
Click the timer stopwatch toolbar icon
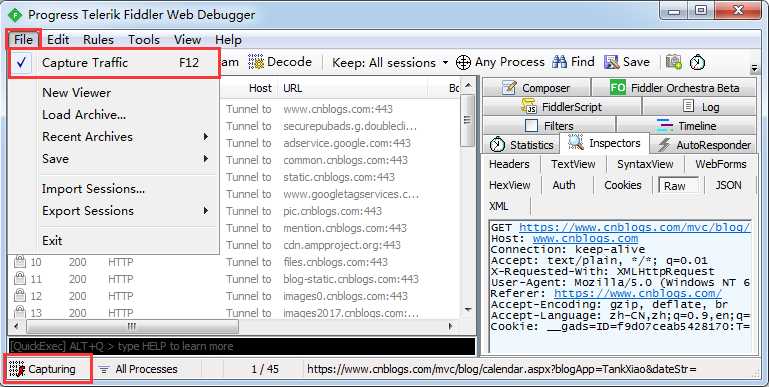coord(697,62)
